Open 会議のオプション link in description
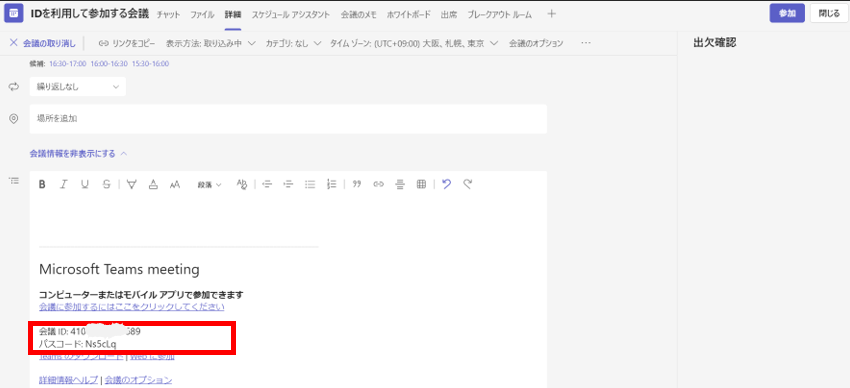The height and width of the screenshot is (388, 850). 138,380
